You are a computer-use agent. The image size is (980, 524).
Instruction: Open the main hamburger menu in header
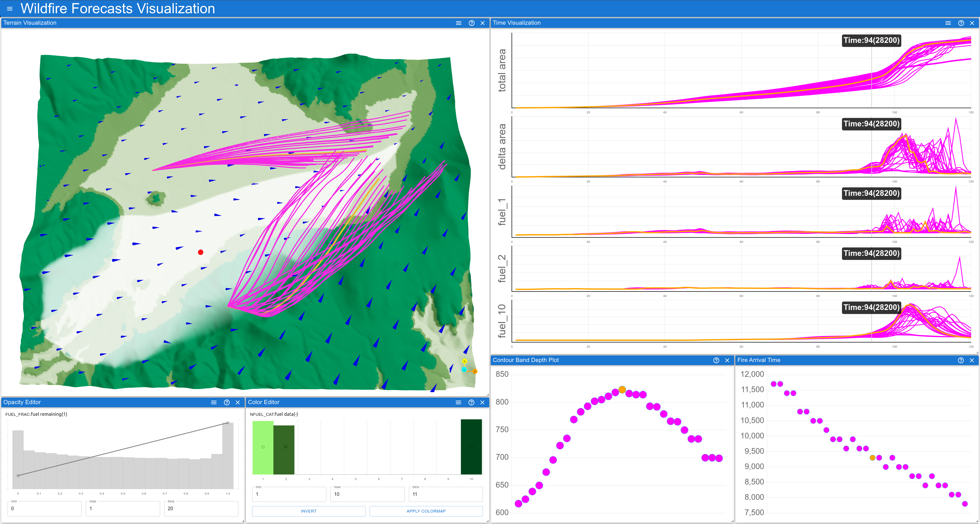click(10, 9)
